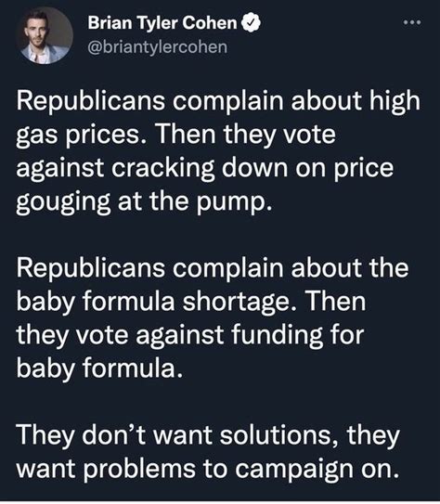Click the word 'funding' in the tweet
This screenshot has width=440, height=504.
(x=277, y=336)
